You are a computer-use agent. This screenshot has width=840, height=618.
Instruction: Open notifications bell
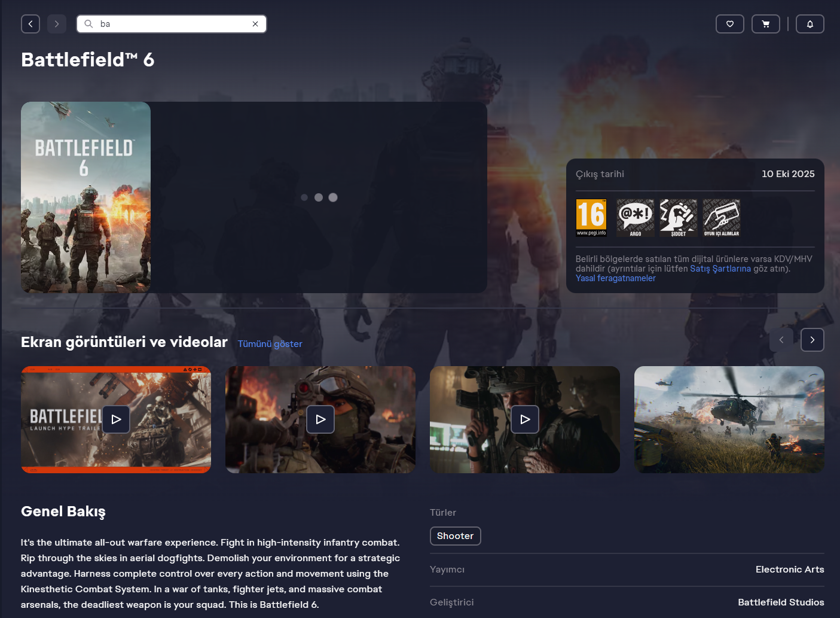810,24
